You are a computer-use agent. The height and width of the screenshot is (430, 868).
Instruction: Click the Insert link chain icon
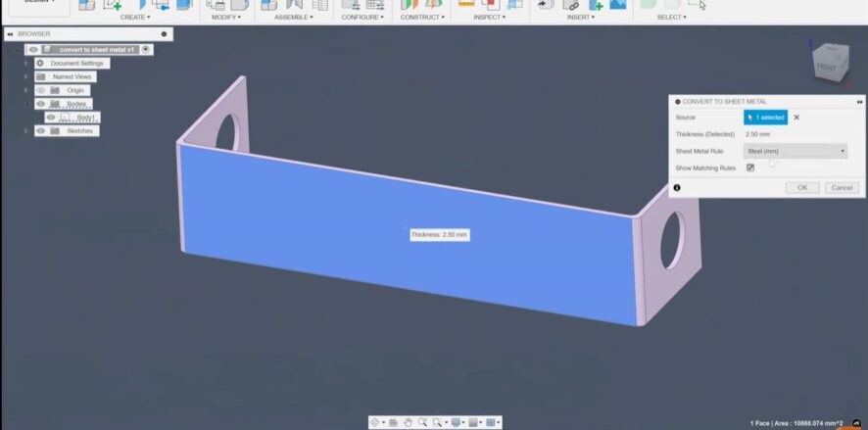coord(571,5)
